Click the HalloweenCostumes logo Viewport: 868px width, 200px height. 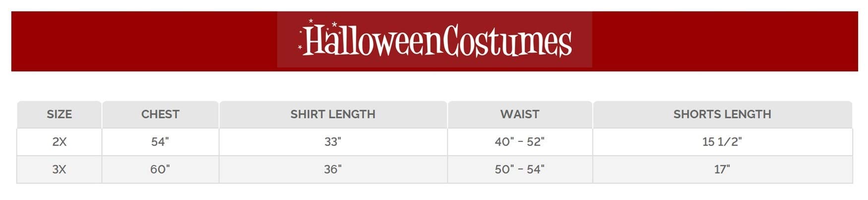(x=434, y=40)
